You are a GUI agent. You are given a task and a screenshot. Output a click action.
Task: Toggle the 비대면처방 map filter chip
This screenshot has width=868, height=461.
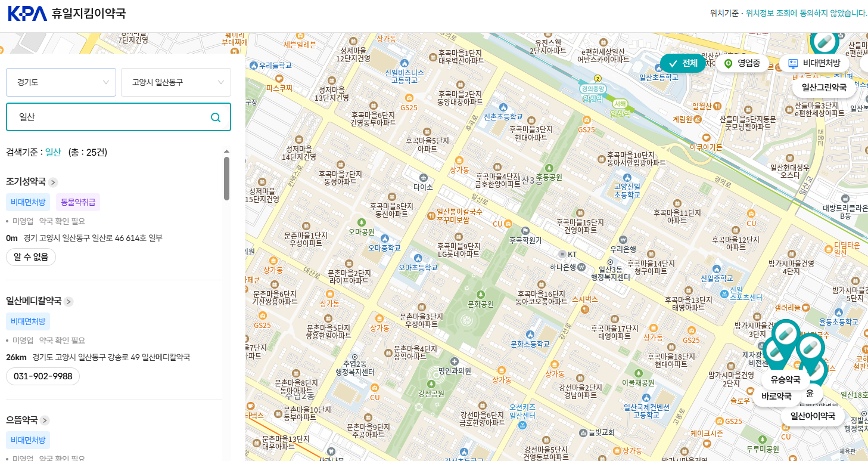[814, 63]
